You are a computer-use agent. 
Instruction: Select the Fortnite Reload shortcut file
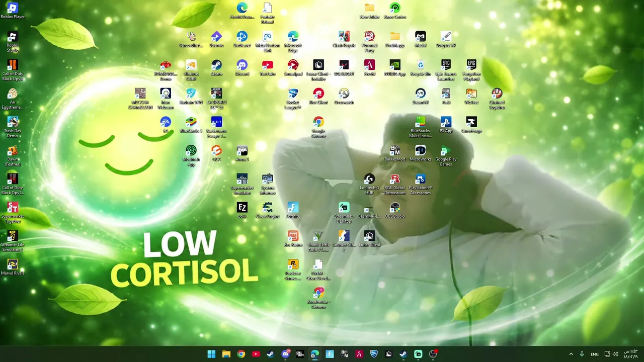267,14
